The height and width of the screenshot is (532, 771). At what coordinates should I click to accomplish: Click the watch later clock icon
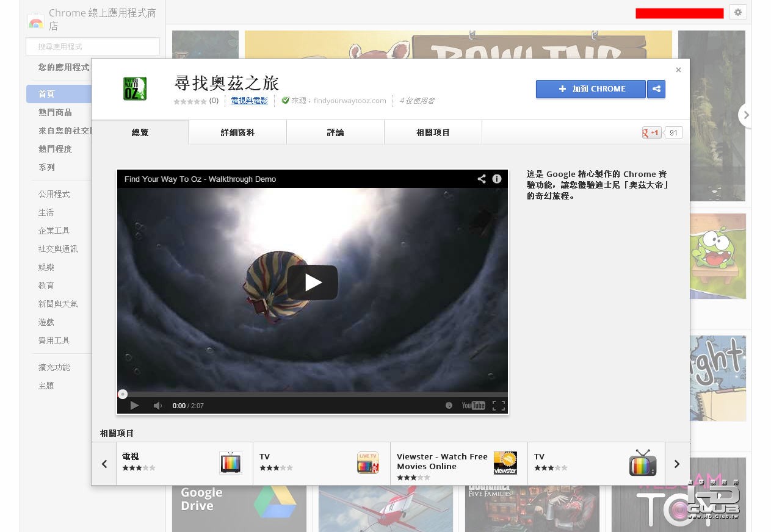pos(449,406)
